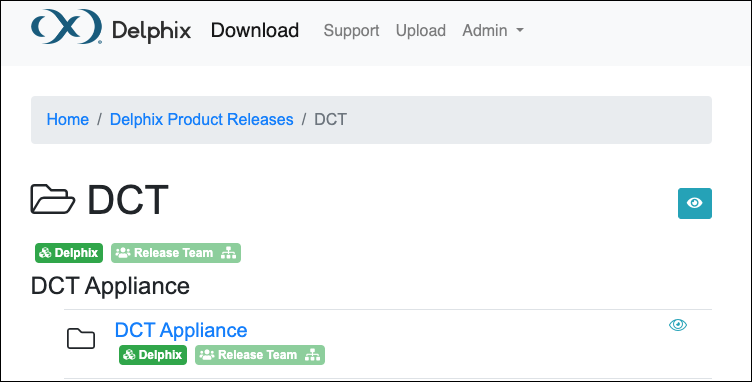The height and width of the screenshot is (382, 752).
Task: Open Delphix Product Releases breadcrumb link
Action: pyautogui.click(x=201, y=119)
